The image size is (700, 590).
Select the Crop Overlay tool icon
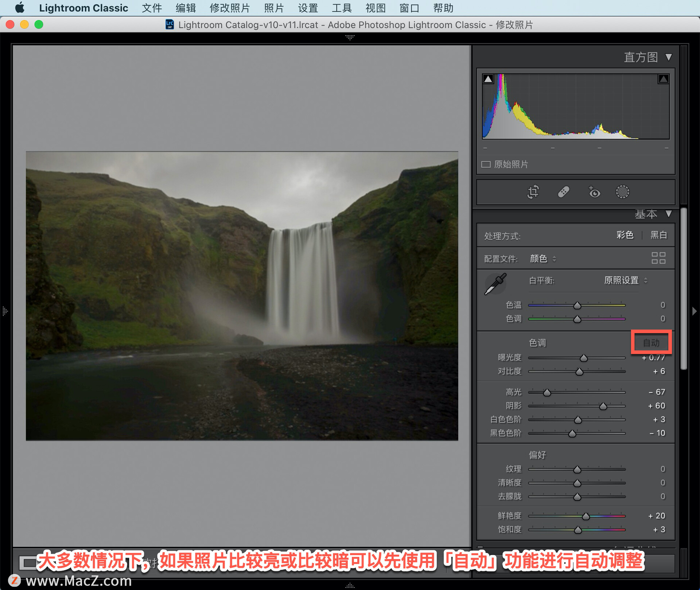tap(533, 192)
